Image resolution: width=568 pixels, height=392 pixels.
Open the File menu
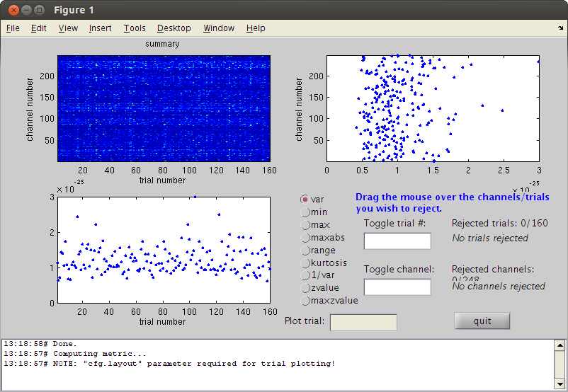click(x=13, y=28)
